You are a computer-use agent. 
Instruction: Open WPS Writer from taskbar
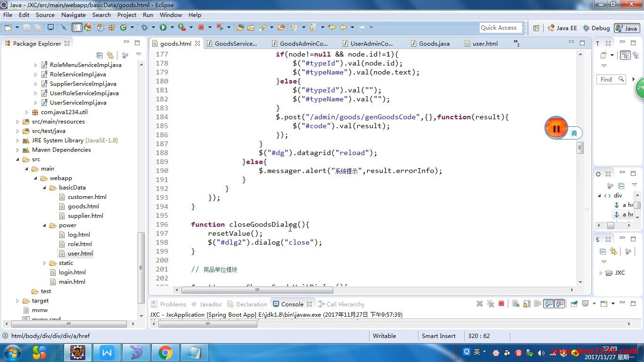(107, 353)
